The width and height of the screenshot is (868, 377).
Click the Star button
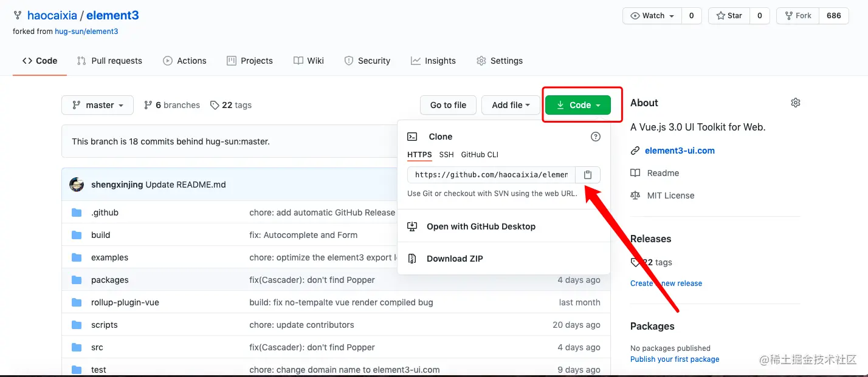click(729, 16)
